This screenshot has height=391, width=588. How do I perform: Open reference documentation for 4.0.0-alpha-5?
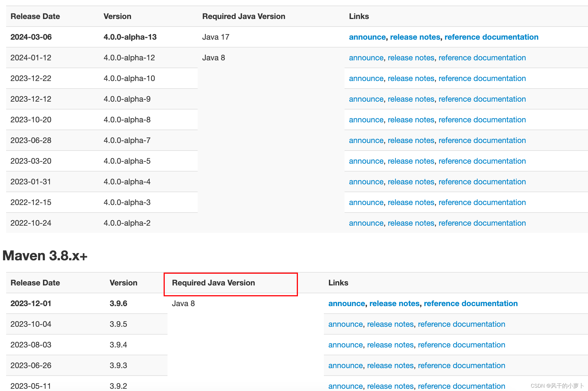pyautogui.click(x=482, y=161)
